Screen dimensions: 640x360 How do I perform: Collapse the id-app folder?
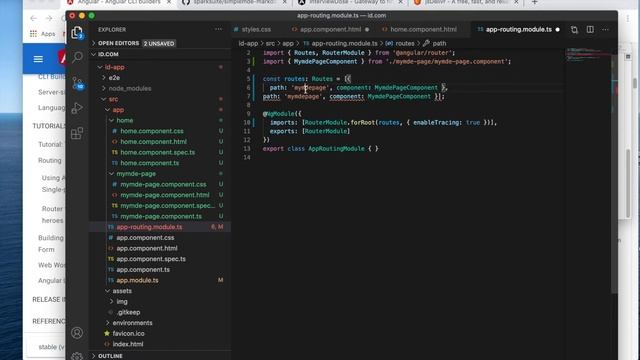[x=114, y=67]
